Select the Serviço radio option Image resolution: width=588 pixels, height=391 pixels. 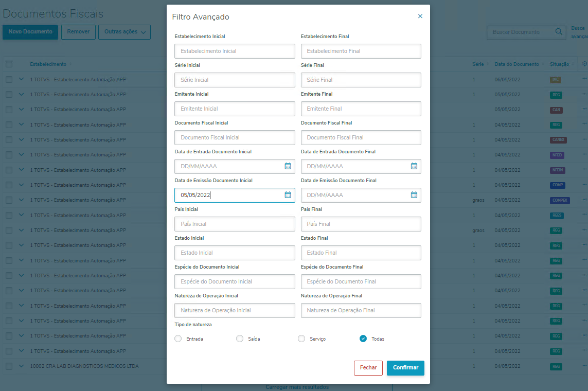(x=301, y=339)
